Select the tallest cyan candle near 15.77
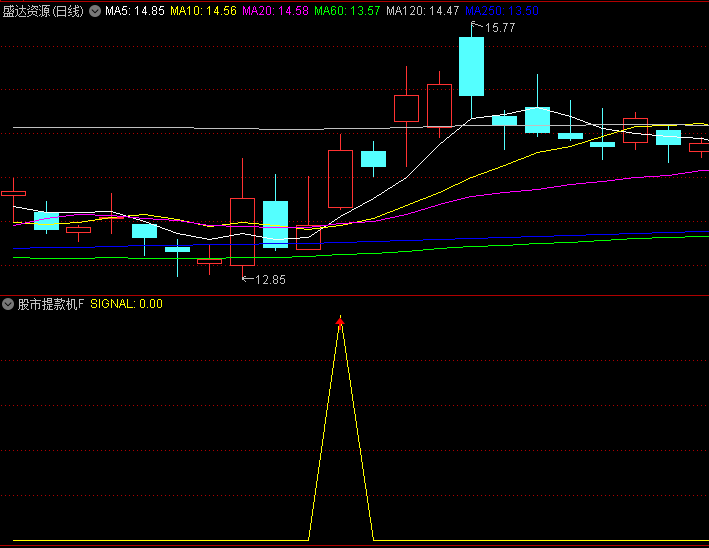This screenshot has height=548, width=709. click(471, 67)
